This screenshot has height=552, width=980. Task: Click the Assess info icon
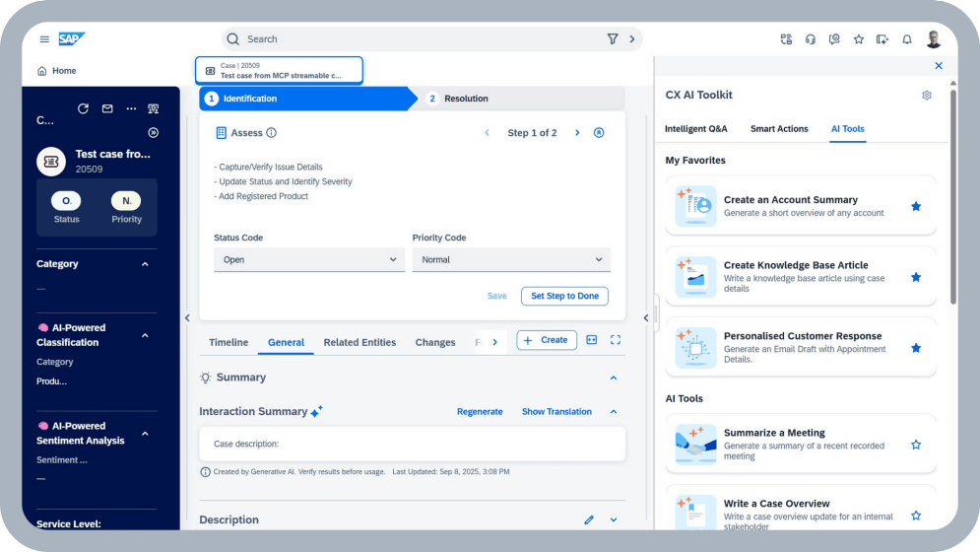pos(271,133)
